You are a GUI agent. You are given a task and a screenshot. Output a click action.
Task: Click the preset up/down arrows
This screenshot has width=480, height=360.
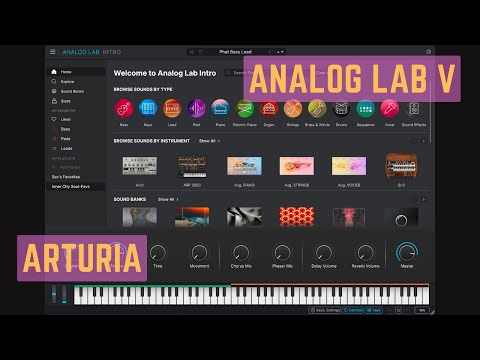pos(280,52)
